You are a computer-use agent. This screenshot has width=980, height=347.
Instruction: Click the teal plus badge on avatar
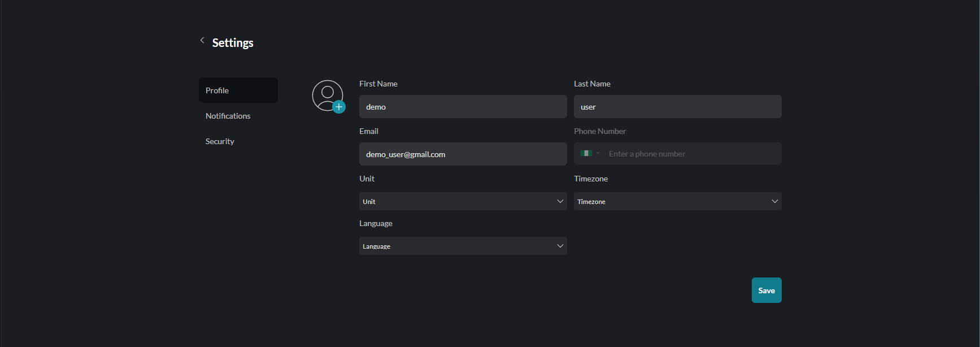pos(339,107)
